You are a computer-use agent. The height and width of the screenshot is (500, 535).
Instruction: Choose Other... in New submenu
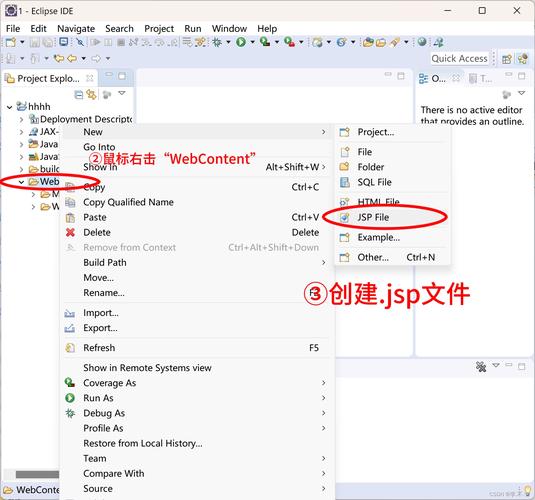point(392,257)
